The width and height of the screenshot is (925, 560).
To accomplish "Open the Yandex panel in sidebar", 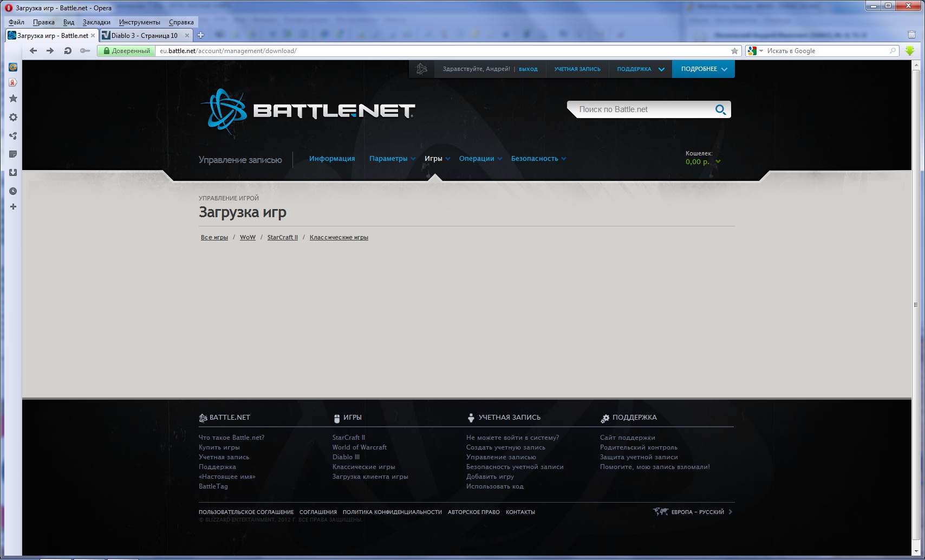I will coord(13,82).
